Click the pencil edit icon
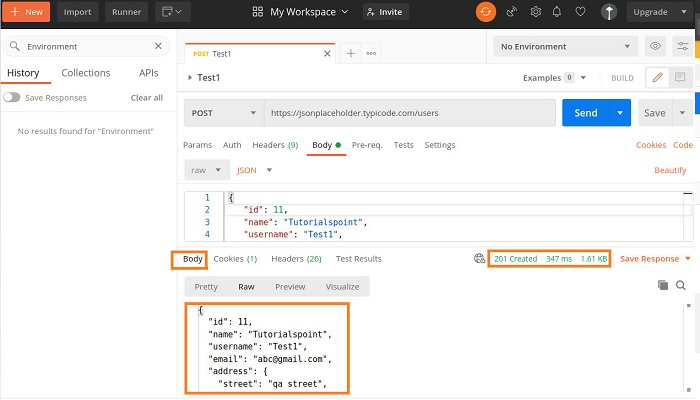The image size is (700, 400). click(x=657, y=77)
